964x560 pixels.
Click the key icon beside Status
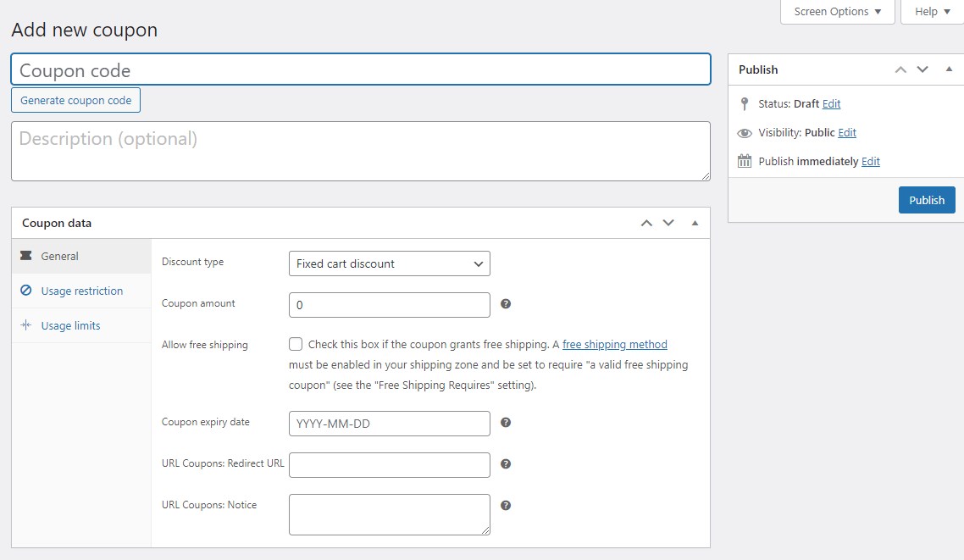click(x=745, y=103)
